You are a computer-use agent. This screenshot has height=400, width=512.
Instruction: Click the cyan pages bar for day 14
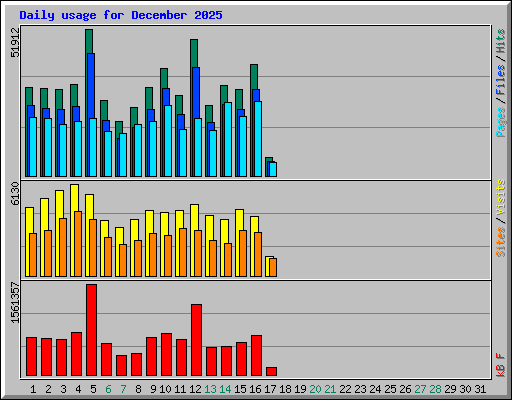pos(228,139)
